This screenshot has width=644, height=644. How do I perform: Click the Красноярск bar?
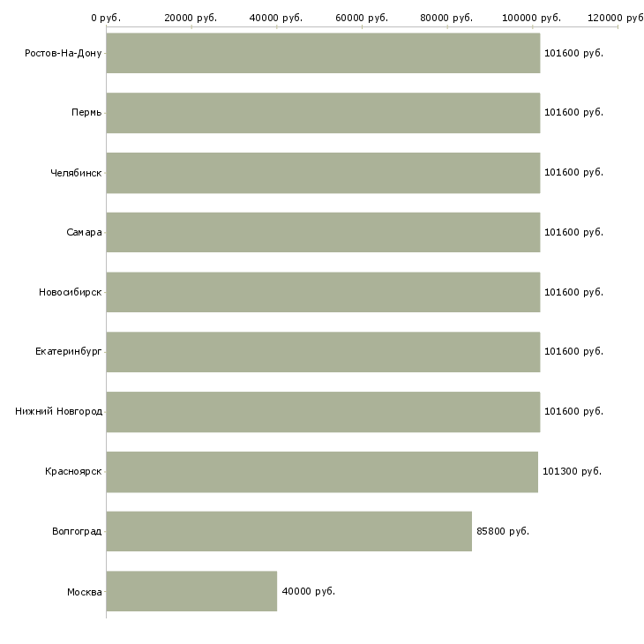pos(322,472)
